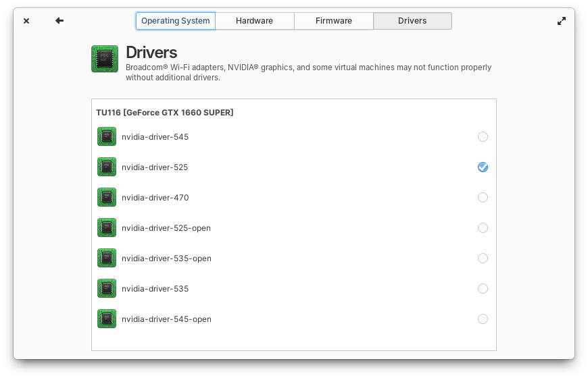The width and height of the screenshot is (588, 378).
Task: Click the large Drivers chip icon in header
Action: (x=105, y=59)
